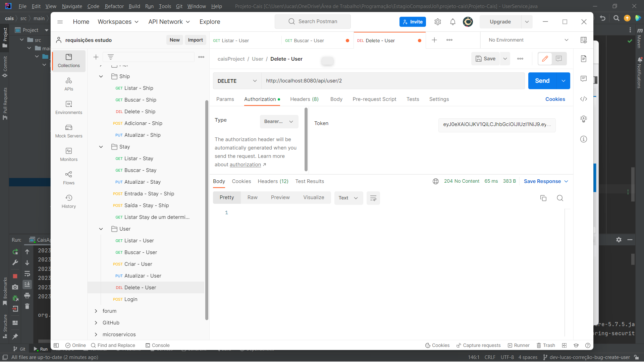Viewport: 644px width, 362px height.
Task: Switch to comment mode icon
Action: [x=559, y=59]
